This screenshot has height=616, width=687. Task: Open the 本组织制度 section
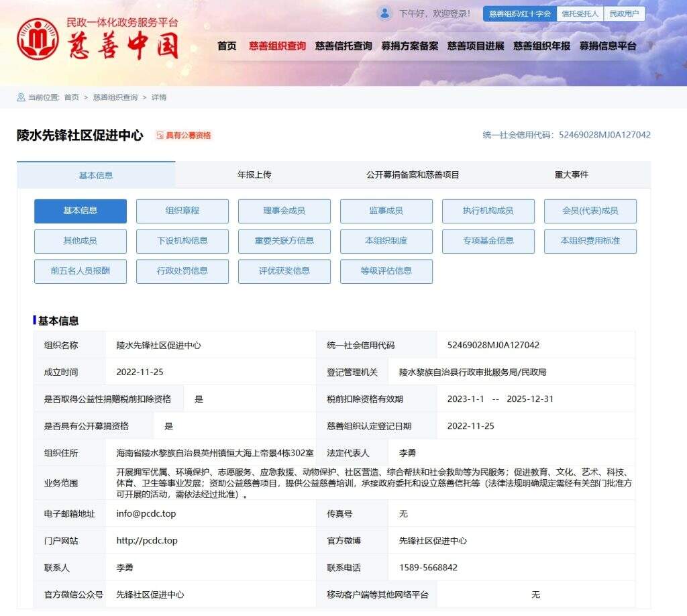(x=386, y=241)
